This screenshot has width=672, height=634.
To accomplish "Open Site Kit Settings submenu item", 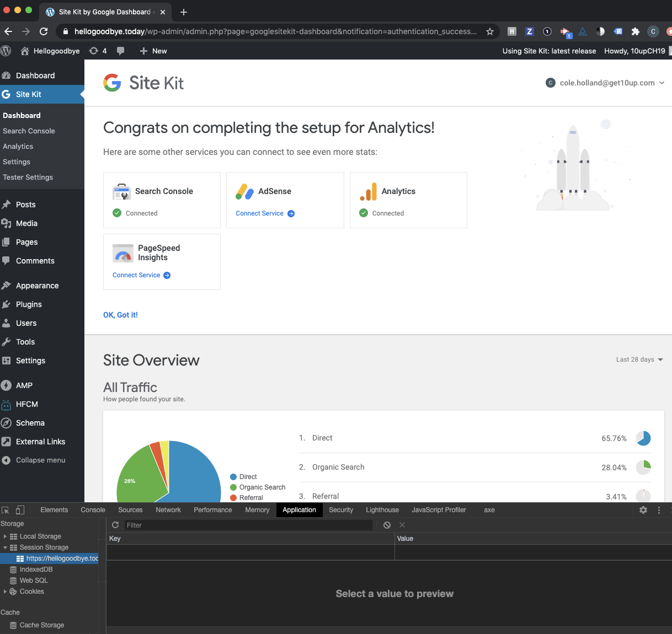I will tap(17, 162).
